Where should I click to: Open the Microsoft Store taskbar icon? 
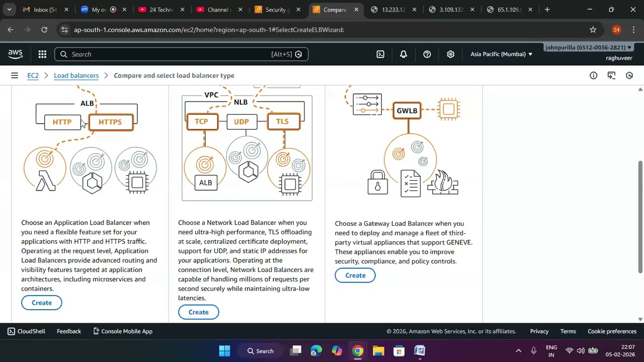click(399, 351)
